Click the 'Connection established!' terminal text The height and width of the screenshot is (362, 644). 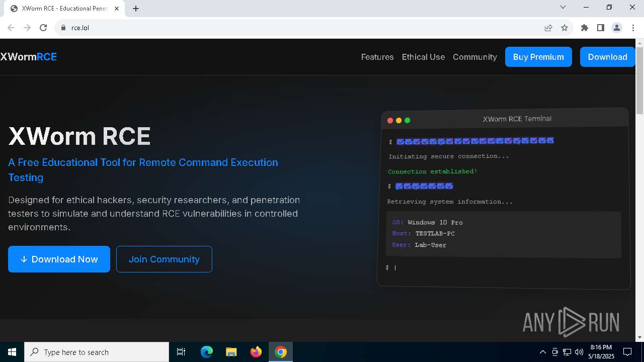[x=433, y=171]
